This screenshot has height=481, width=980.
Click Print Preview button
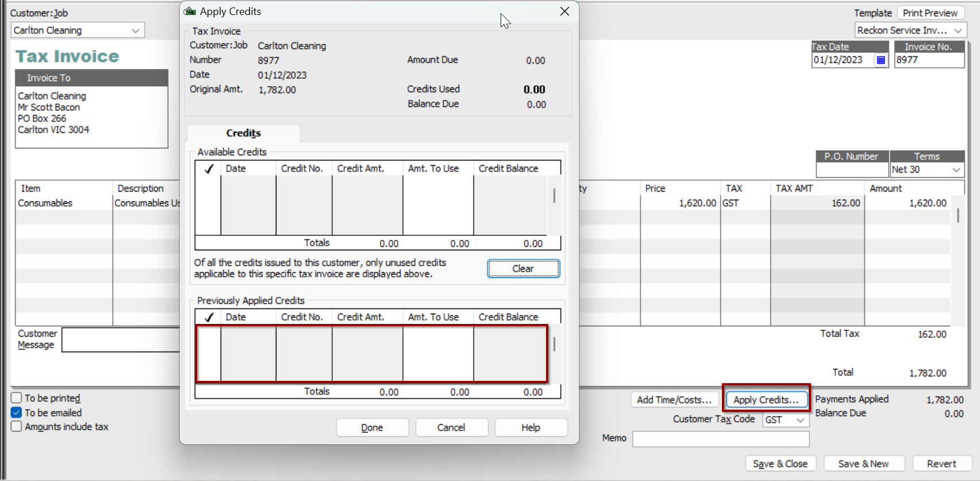(930, 13)
